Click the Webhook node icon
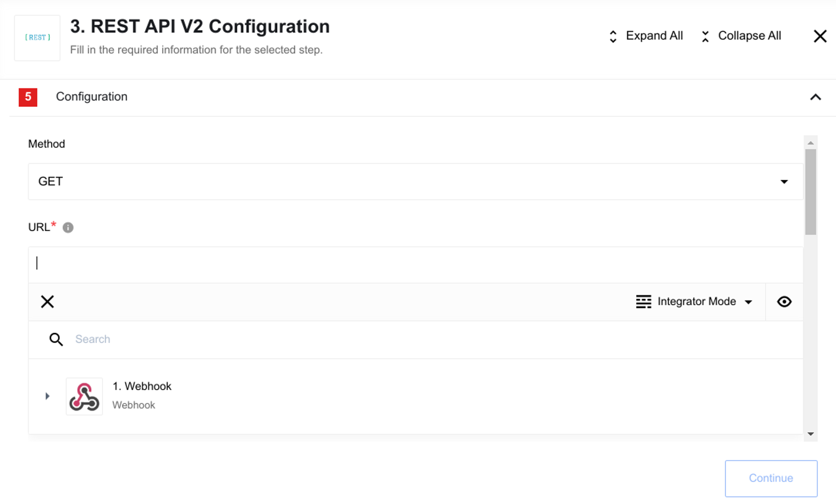The height and width of the screenshot is (504, 836). pyautogui.click(x=84, y=396)
